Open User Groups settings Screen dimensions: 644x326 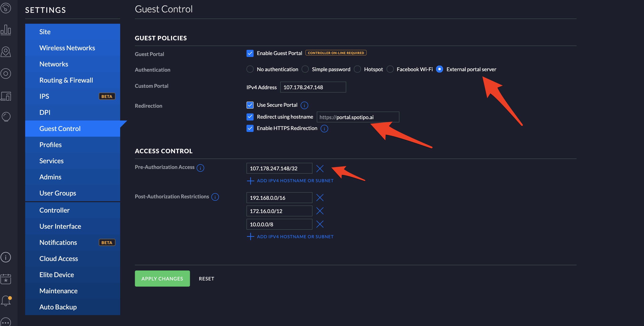tap(72, 193)
